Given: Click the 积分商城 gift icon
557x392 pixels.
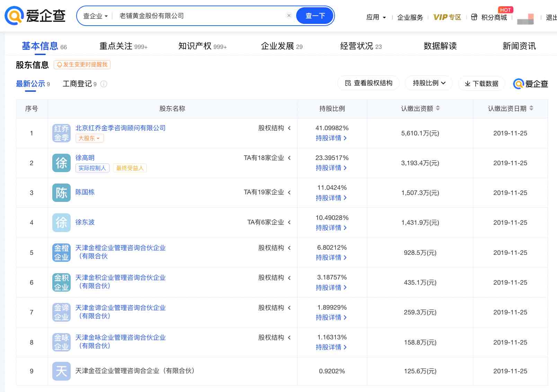Looking at the screenshot, I should 474,17.
